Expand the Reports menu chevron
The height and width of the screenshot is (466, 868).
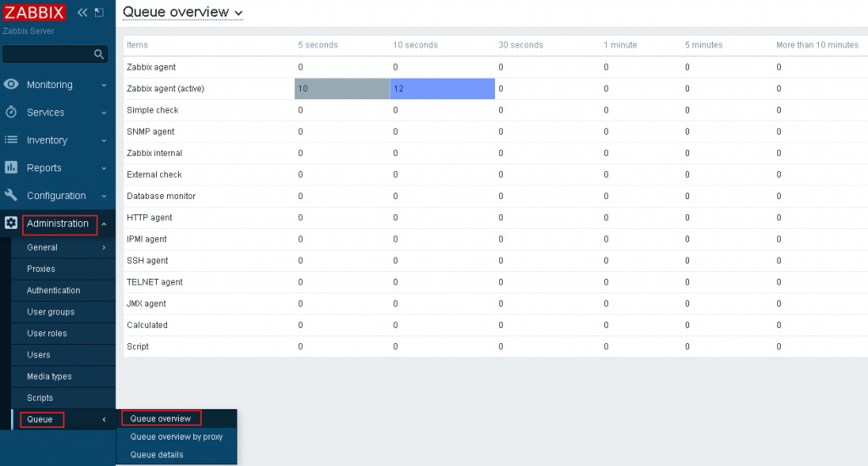(x=103, y=169)
